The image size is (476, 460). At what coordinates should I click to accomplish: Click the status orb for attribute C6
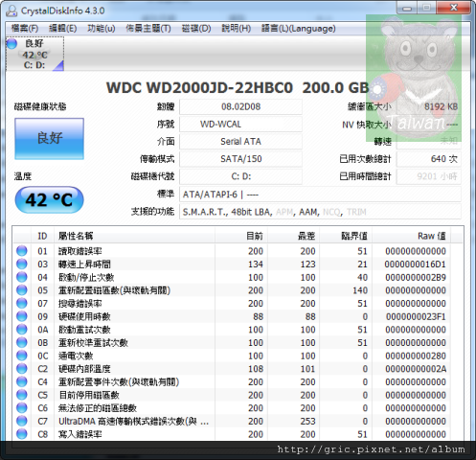pyautogui.click(x=22, y=408)
